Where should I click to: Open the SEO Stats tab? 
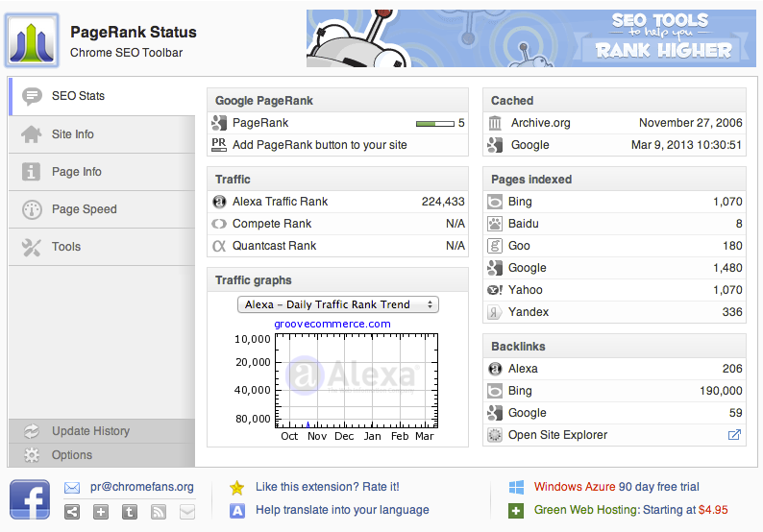point(102,96)
